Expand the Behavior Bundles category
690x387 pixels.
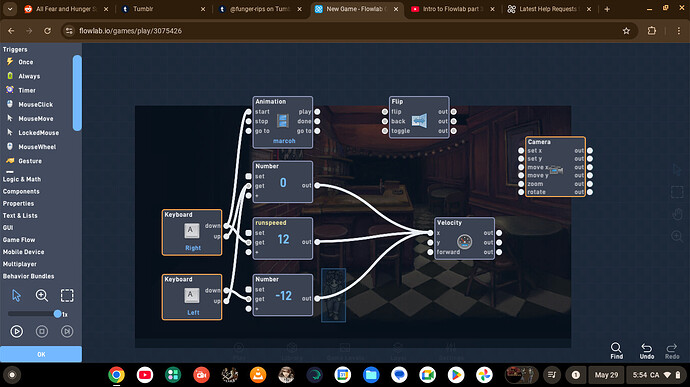29,276
